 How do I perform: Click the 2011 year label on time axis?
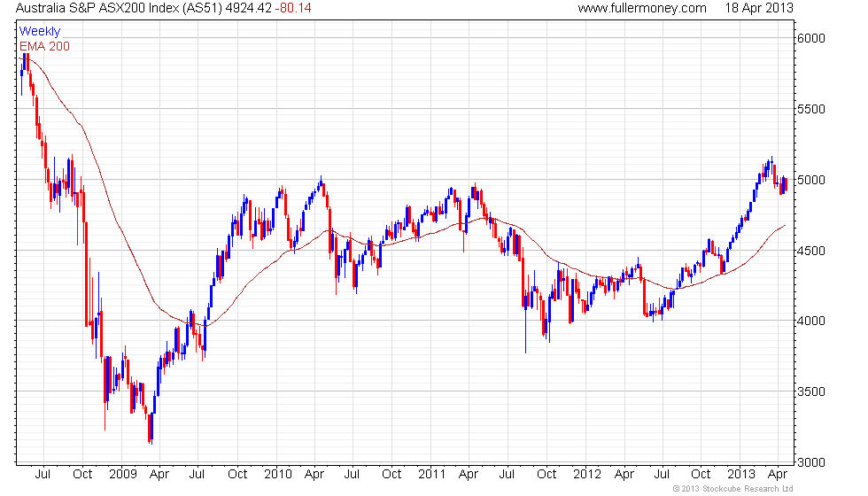click(x=432, y=474)
